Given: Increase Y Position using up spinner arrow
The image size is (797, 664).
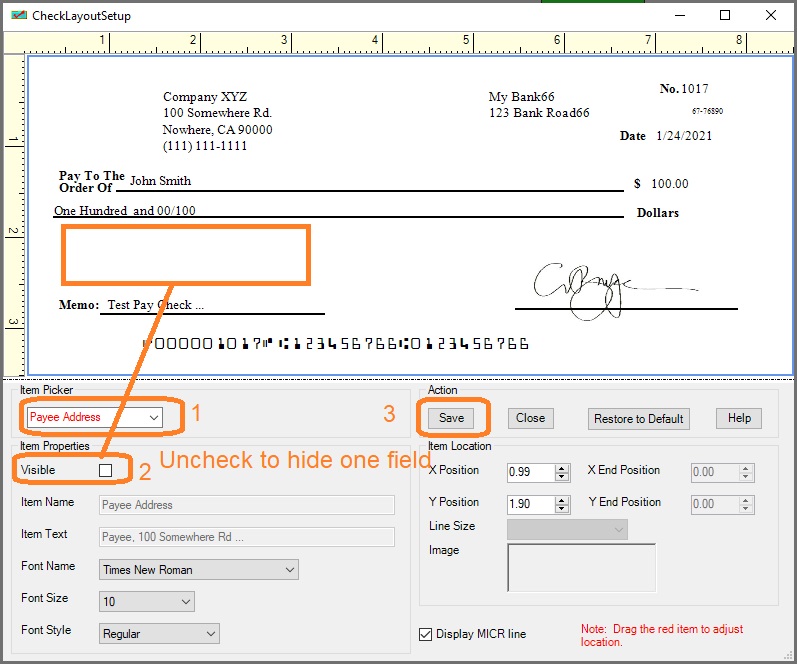Looking at the screenshot, I should tap(562, 500).
